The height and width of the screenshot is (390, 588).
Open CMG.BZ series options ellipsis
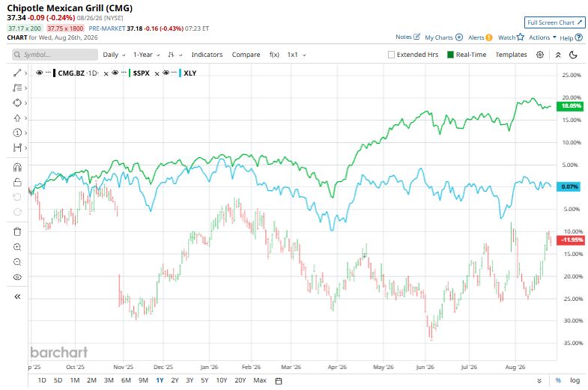pyautogui.click(x=48, y=73)
